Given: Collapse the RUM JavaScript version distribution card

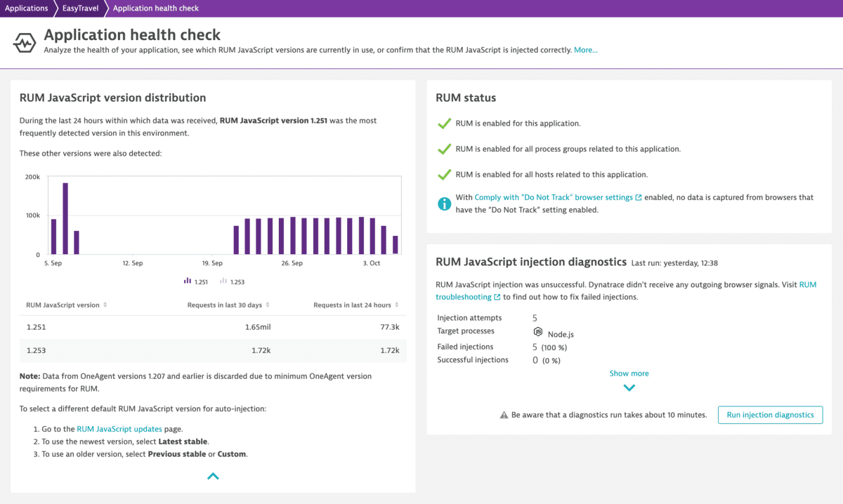Looking at the screenshot, I should [x=212, y=475].
